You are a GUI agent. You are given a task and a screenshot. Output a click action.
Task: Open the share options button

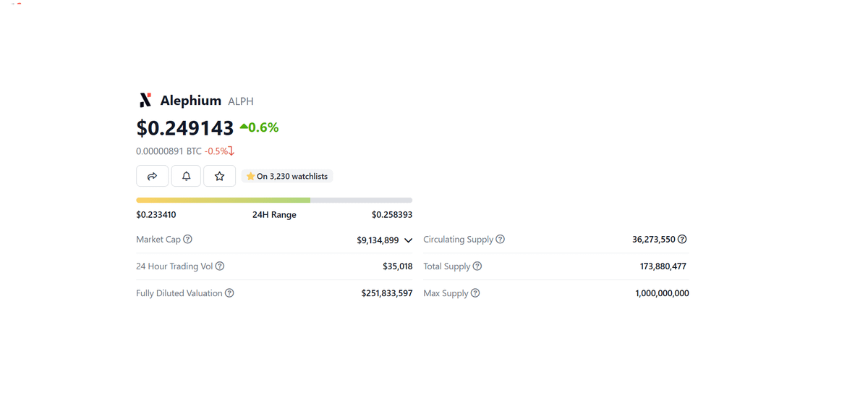152,176
